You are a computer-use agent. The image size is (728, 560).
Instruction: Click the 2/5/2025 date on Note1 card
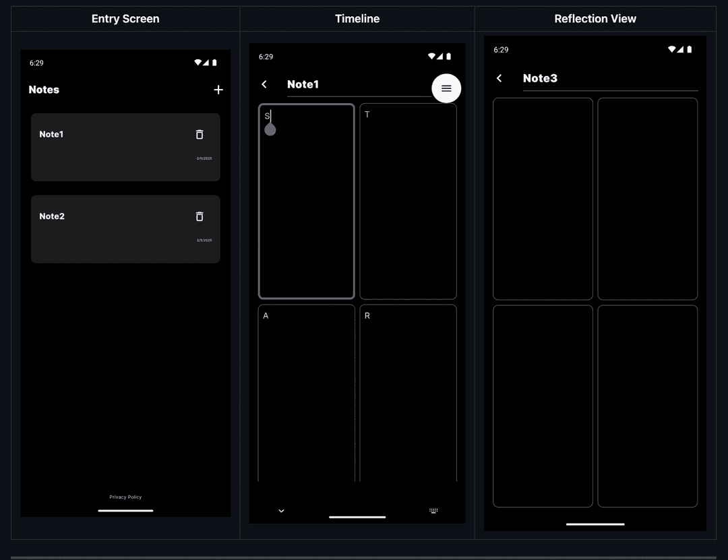[204, 158]
